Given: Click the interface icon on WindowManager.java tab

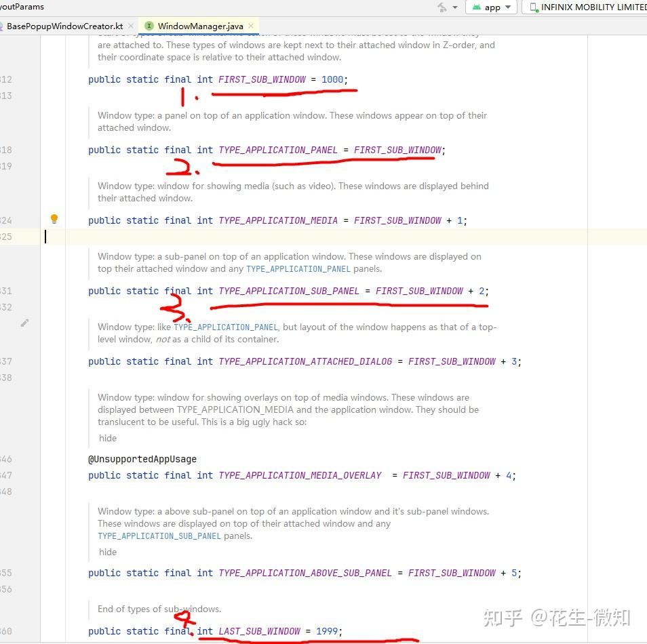Looking at the screenshot, I should 149,25.
